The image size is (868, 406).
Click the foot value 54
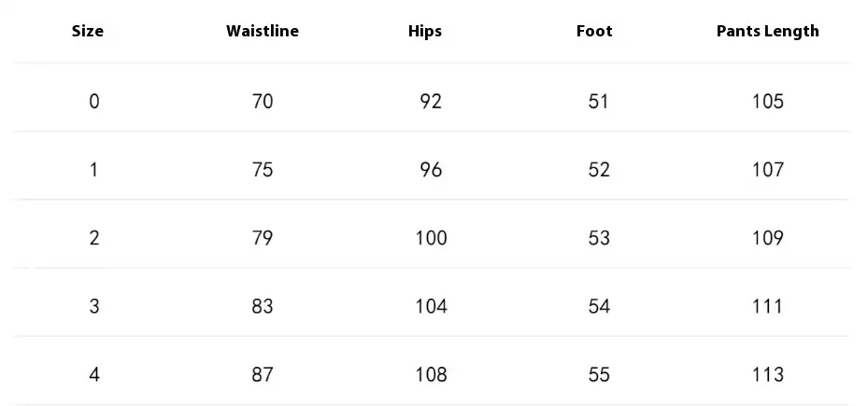(599, 306)
